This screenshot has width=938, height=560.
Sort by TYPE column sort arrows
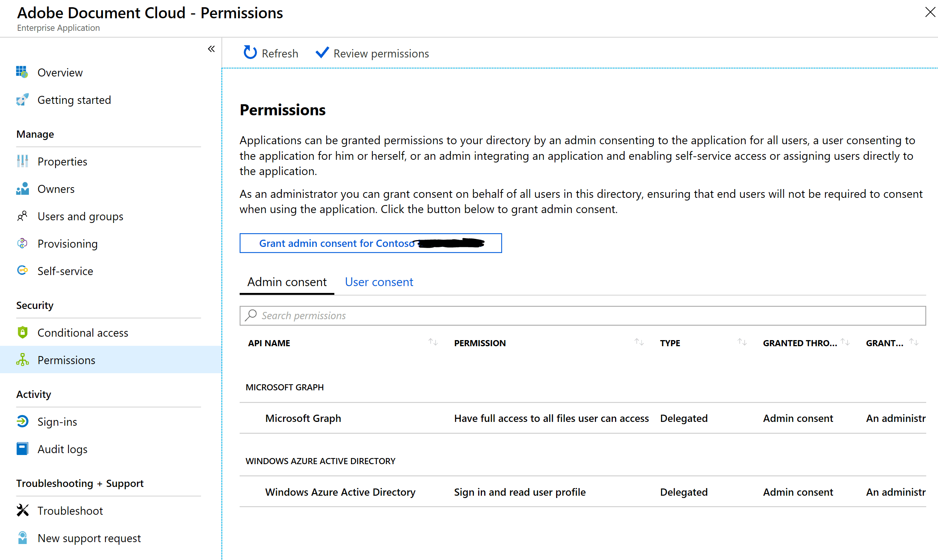[x=742, y=342]
